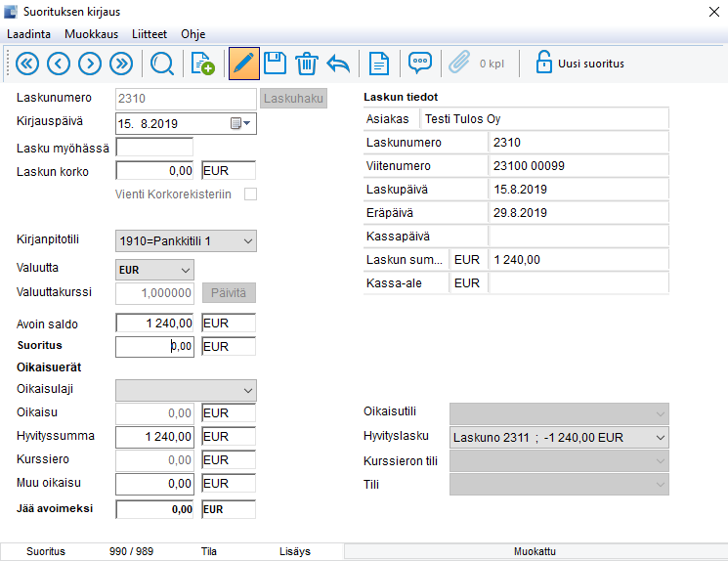Save with the floppy disk icon
Screen dimensions: 728x561
275,64
